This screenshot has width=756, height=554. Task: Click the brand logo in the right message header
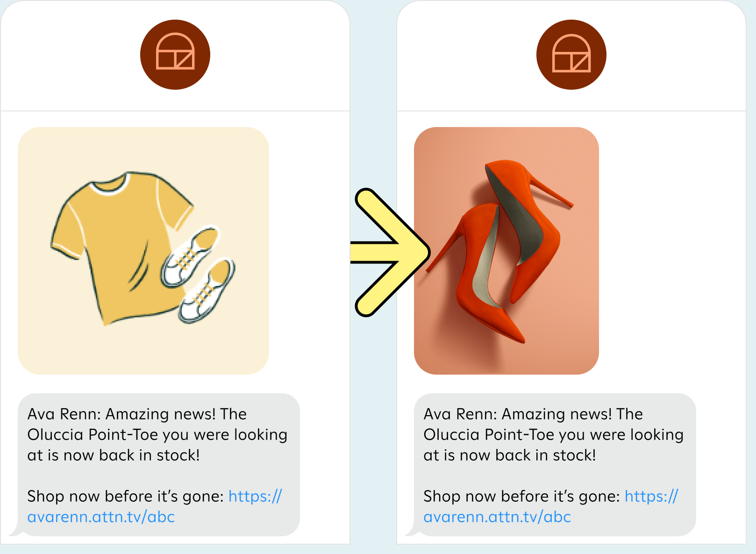click(571, 55)
